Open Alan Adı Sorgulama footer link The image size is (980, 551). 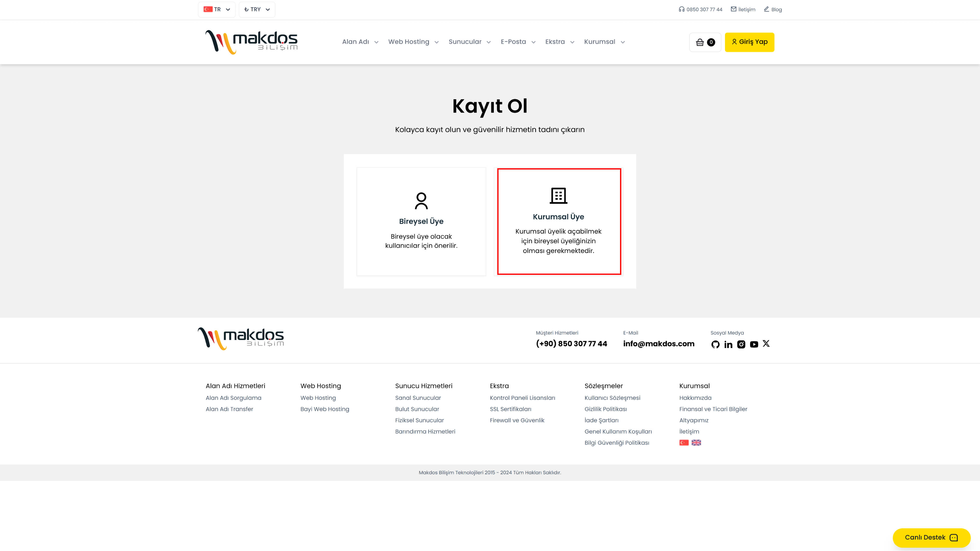click(234, 398)
